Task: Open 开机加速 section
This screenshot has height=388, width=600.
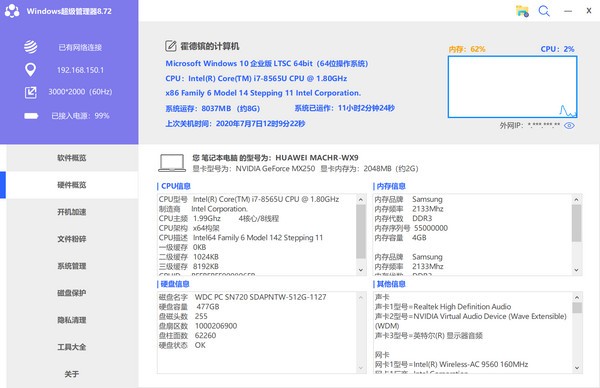Action: 72,212
